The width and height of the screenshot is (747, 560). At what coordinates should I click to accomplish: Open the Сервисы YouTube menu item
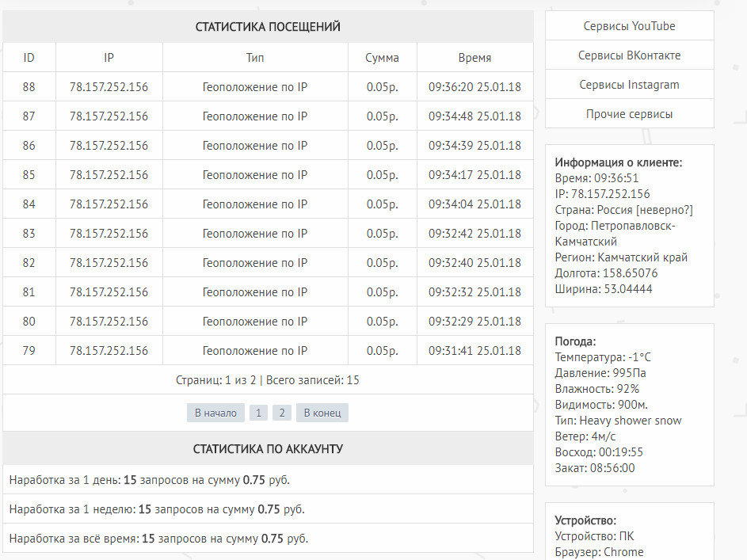coord(629,26)
